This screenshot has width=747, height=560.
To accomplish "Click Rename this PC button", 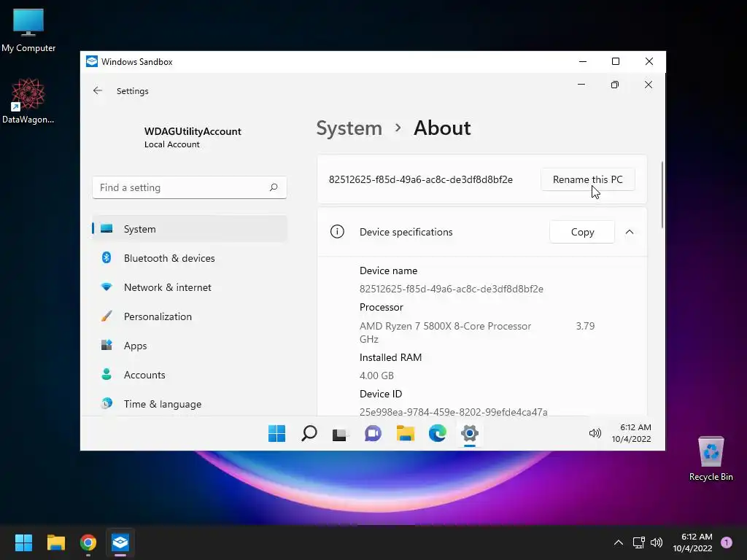I will click(587, 179).
